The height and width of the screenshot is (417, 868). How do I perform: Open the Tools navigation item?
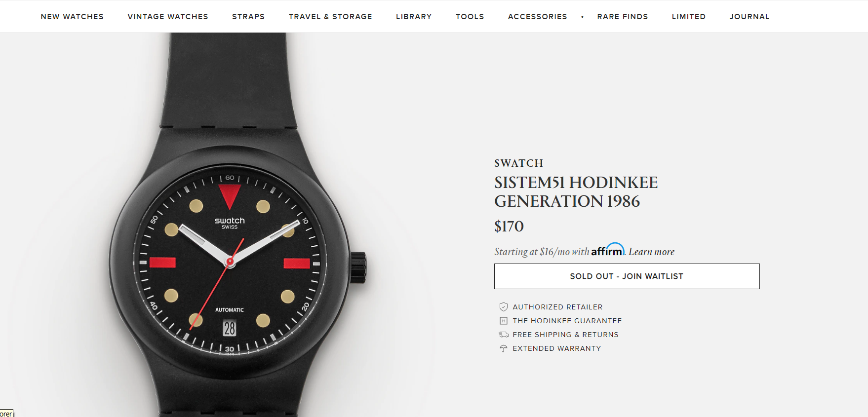pos(470,17)
